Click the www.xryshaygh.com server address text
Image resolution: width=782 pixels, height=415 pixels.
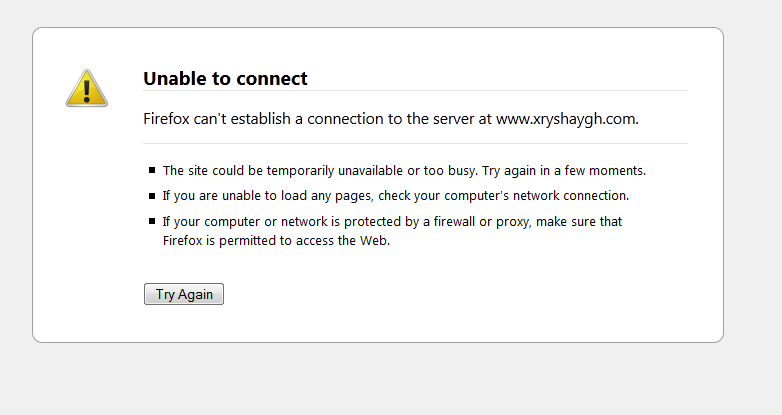tap(566, 118)
